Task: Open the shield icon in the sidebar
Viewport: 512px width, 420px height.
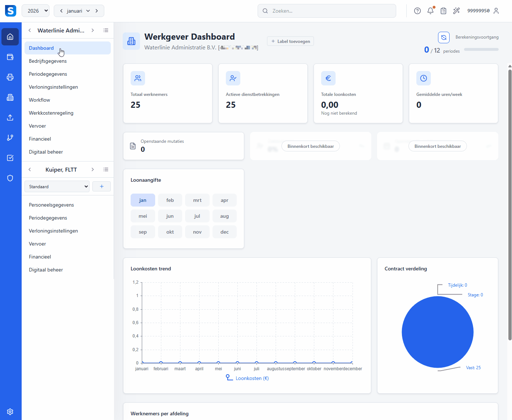Action: [x=10, y=178]
